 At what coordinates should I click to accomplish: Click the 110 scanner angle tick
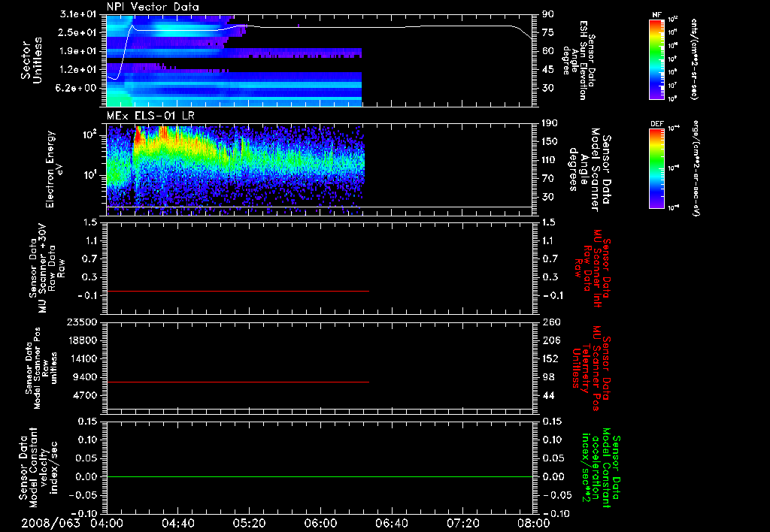[x=550, y=160]
